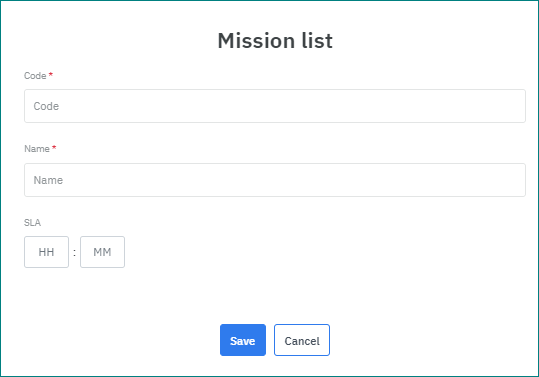Image resolution: width=539 pixels, height=377 pixels.
Task: Click the Code input field
Action: (x=275, y=106)
